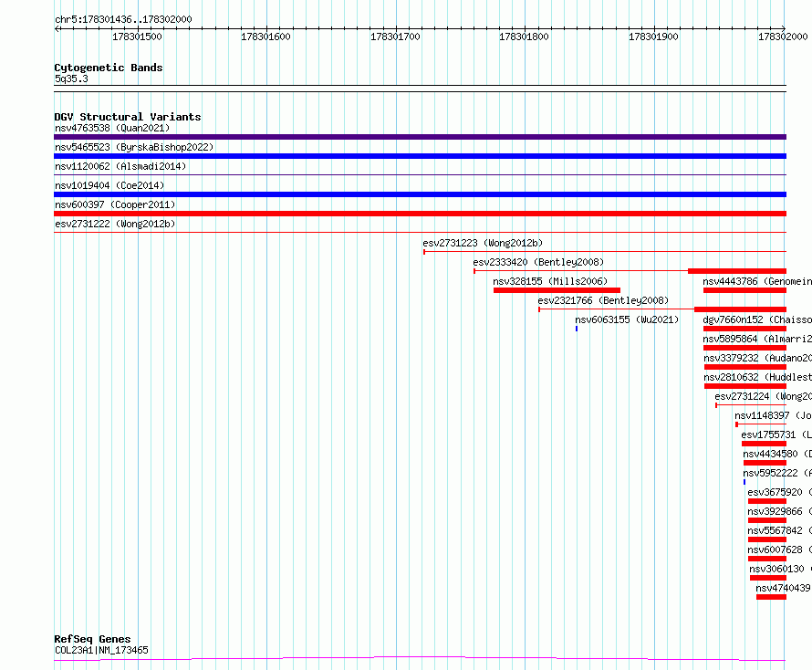Click the chr5:178301436..178302000 coordinate label

(123, 19)
